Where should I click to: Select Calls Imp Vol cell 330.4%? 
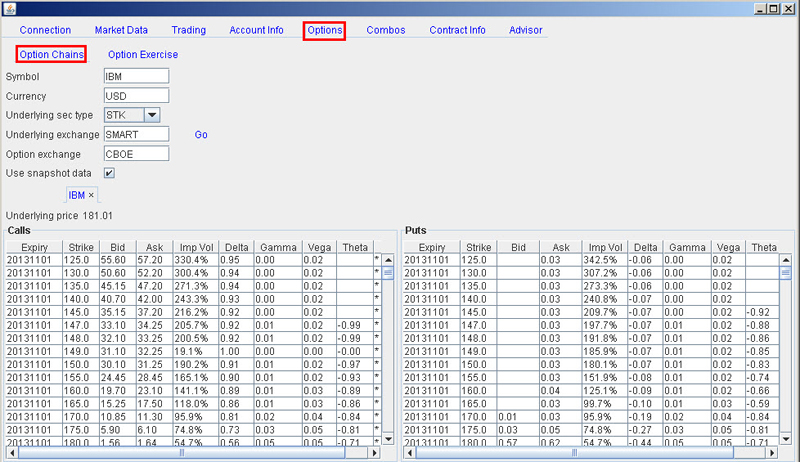(x=196, y=260)
